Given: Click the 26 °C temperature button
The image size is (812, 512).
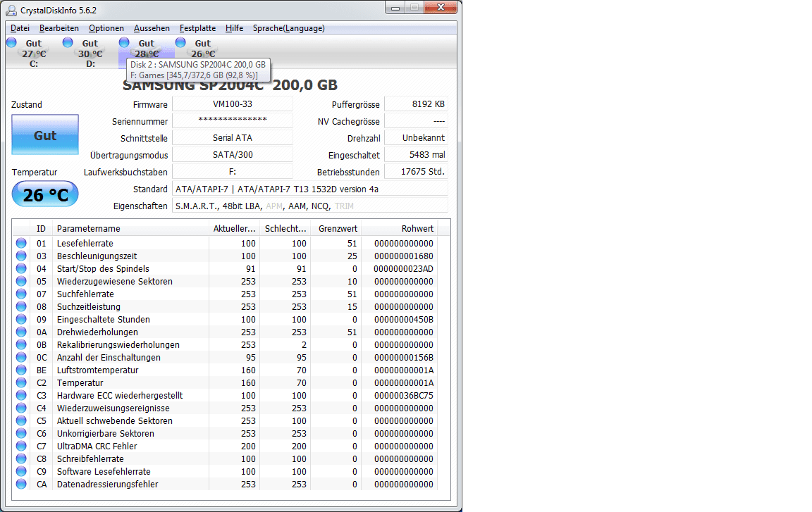Looking at the screenshot, I should (45, 194).
